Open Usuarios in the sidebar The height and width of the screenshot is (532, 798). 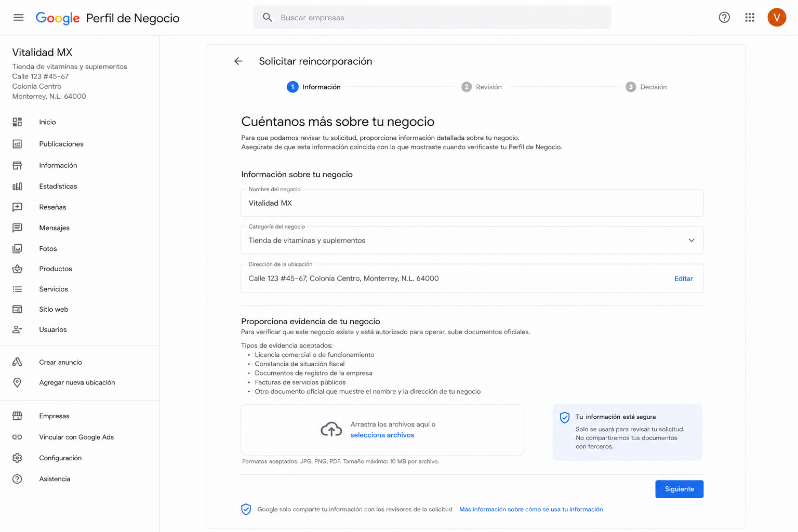(x=52, y=329)
